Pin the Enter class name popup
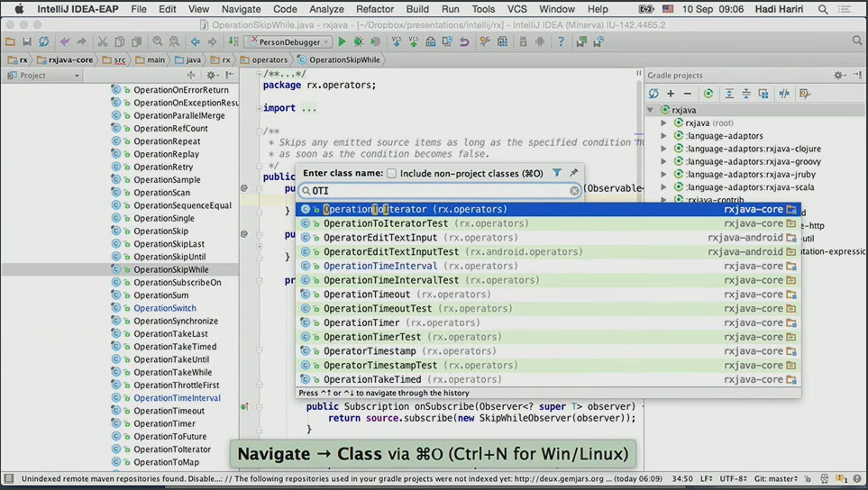The image size is (868, 490). pos(573,173)
